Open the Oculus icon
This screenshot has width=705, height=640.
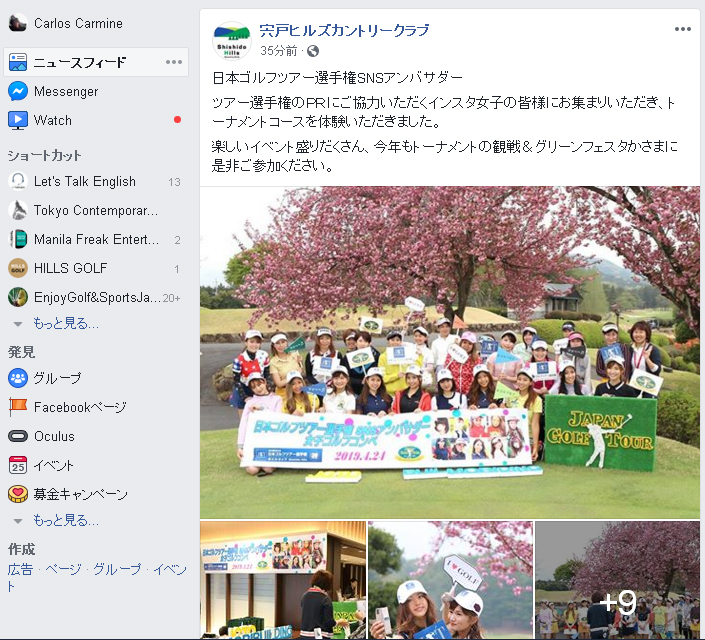[18, 436]
